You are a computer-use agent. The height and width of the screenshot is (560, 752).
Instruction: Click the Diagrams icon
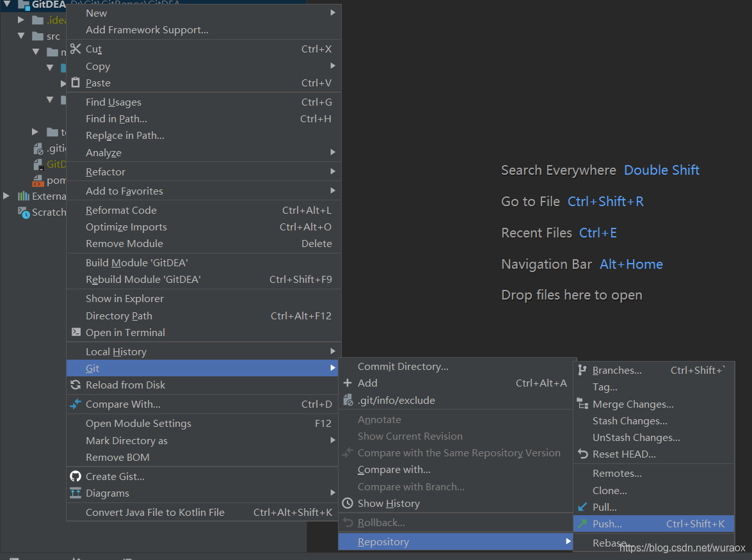tap(76, 493)
